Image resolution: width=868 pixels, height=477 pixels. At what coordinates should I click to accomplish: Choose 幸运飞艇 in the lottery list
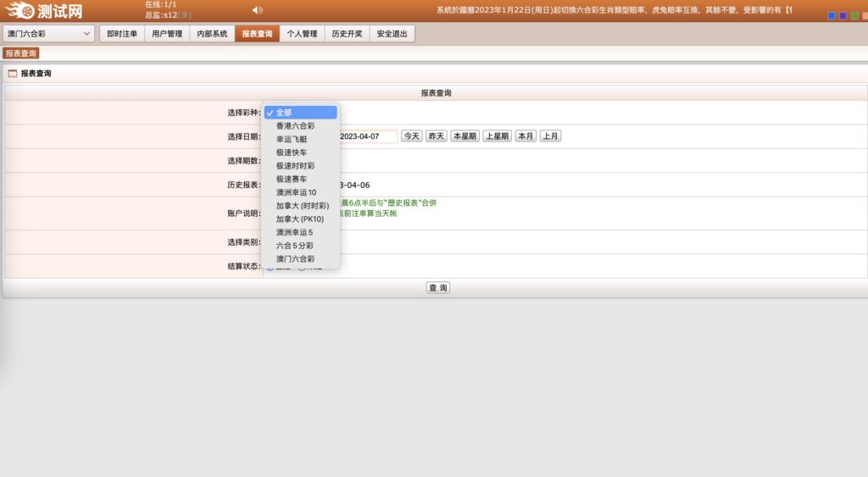tap(291, 139)
